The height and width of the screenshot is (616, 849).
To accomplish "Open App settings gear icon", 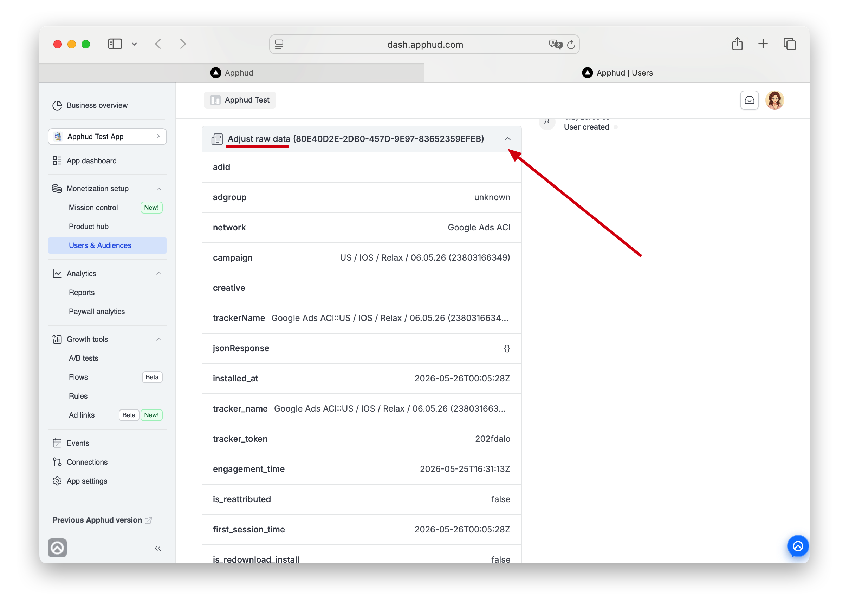I will click(x=57, y=481).
